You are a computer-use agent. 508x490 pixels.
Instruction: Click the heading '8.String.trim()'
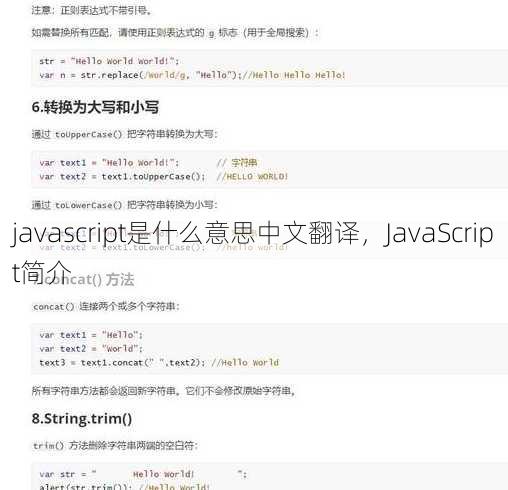pyautogui.click(x=82, y=419)
